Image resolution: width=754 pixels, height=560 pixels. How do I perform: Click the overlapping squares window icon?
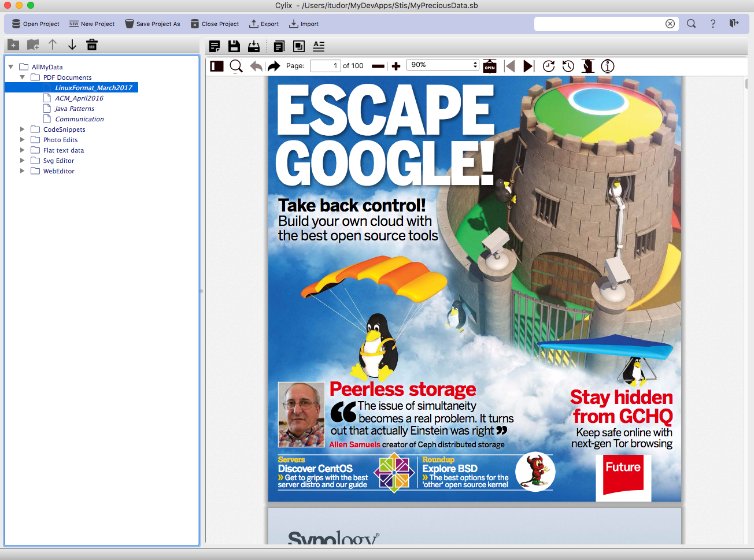click(x=299, y=46)
